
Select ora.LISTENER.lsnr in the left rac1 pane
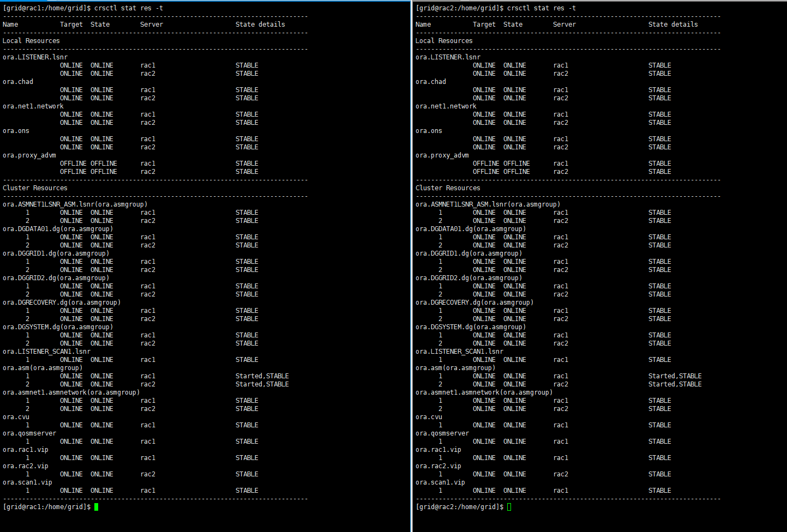(35, 57)
